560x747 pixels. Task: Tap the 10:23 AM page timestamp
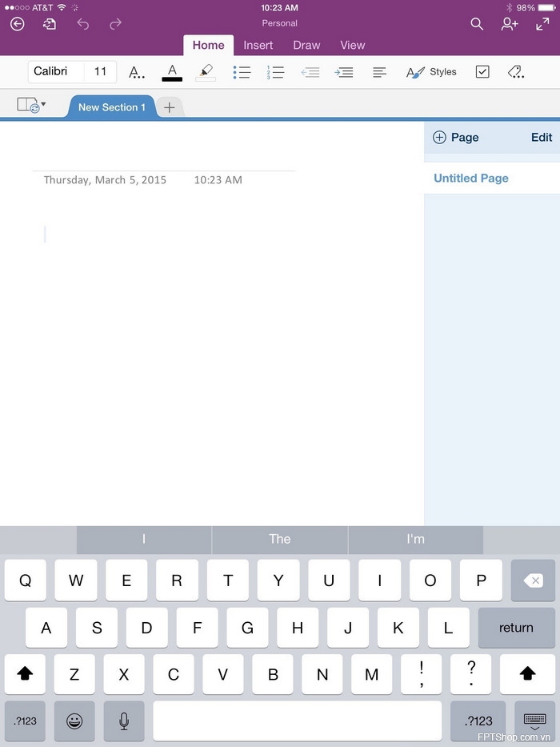coord(218,180)
